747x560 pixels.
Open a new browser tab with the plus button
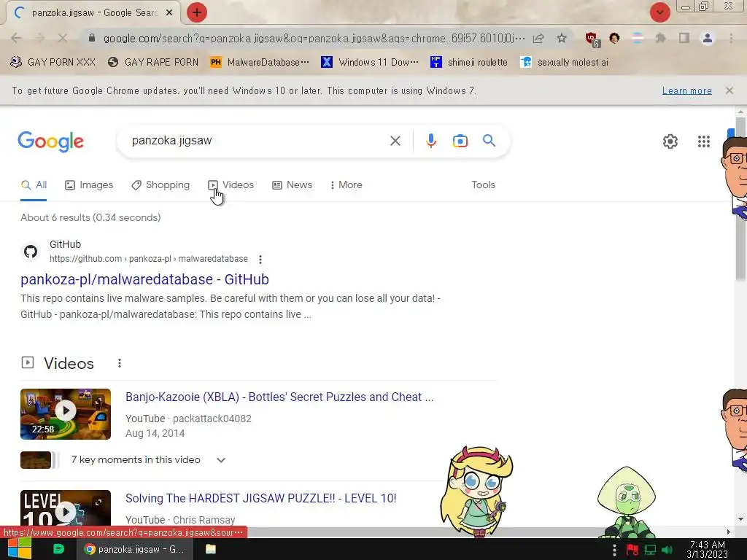[x=197, y=12]
